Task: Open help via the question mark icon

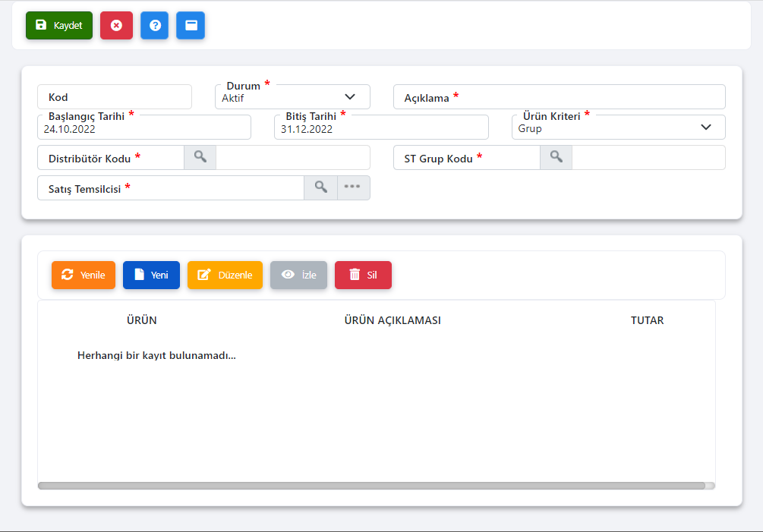Action: 154,25
